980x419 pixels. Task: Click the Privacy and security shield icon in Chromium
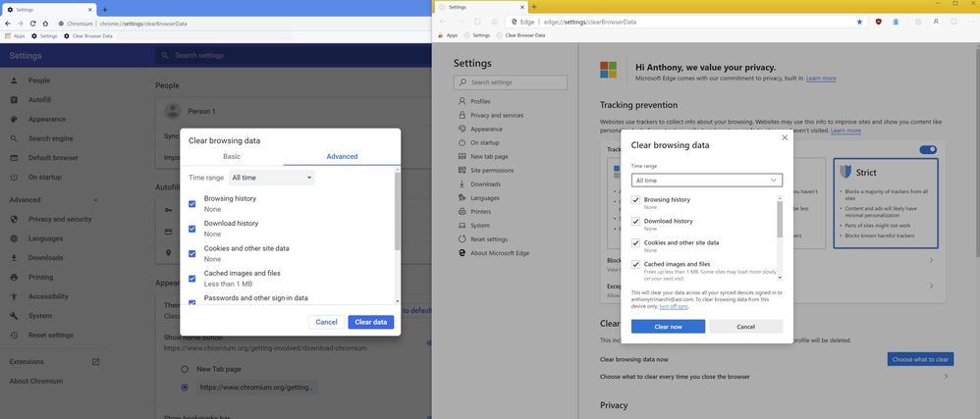coord(14,219)
